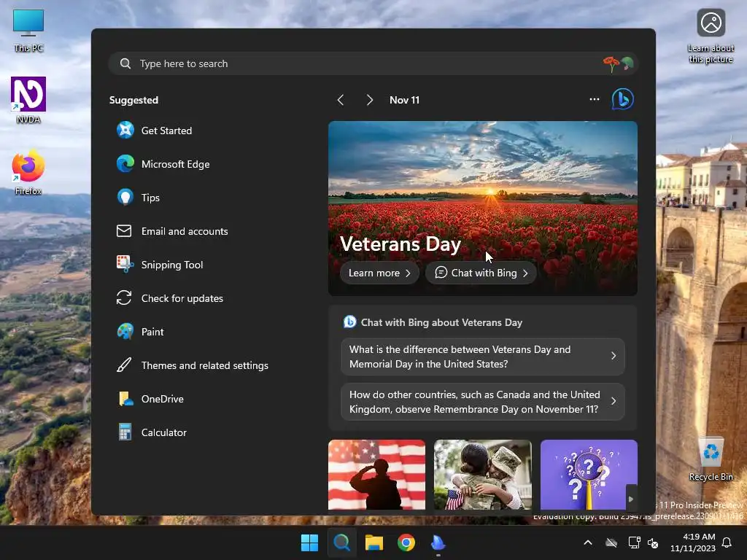Click the Chat with Bing button
Viewport: 747px width, 560px height.
point(481,273)
